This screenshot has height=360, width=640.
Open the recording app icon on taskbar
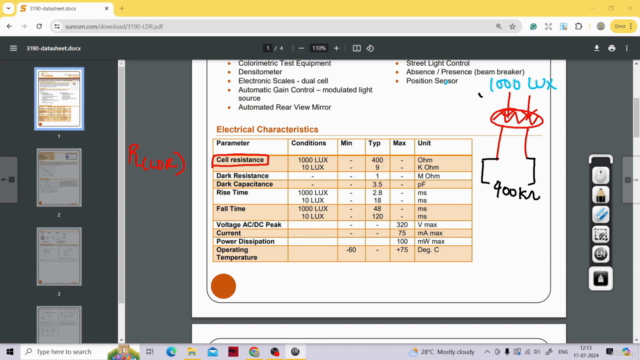click(275, 351)
